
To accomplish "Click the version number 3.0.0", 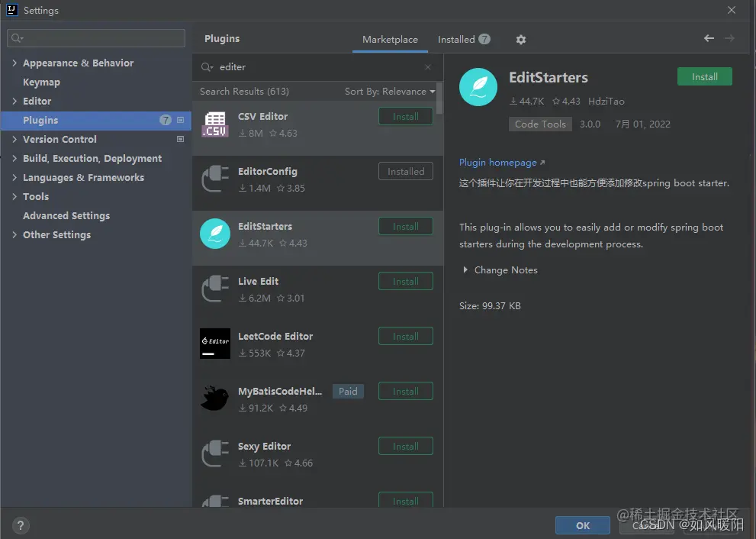I will pos(590,124).
